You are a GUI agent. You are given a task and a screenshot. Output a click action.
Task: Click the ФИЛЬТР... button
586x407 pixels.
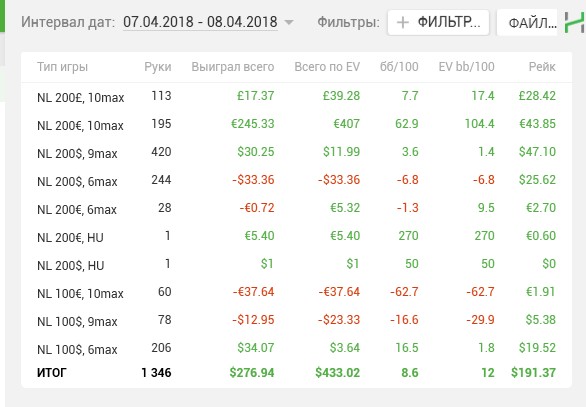(438, 23)
